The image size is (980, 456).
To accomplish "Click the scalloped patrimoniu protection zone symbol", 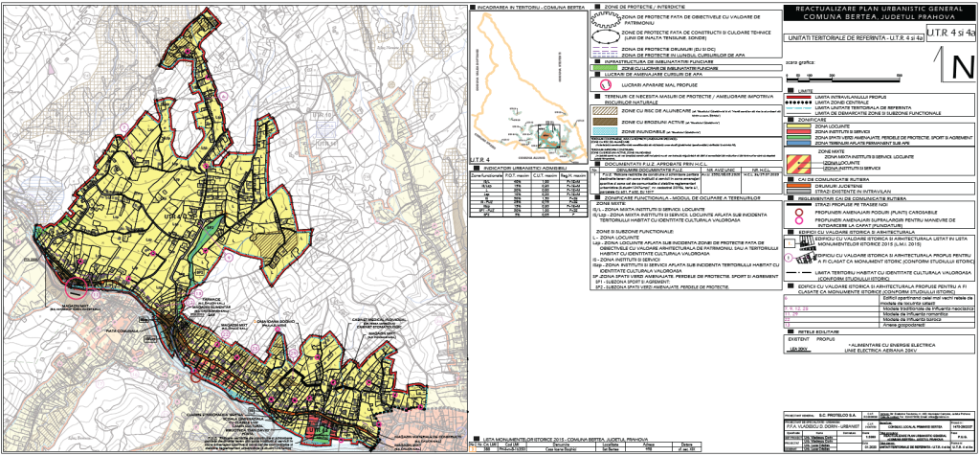I will (x=605, y=17).
